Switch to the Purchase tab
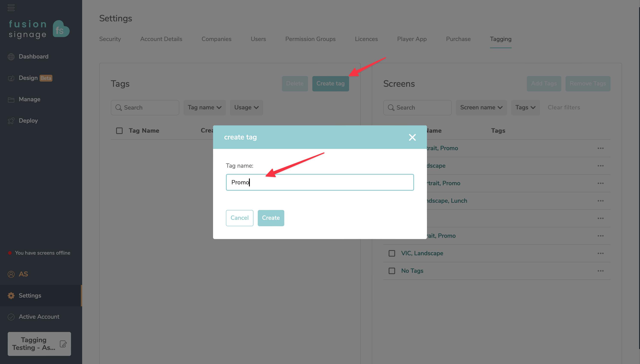The image size is (640, 364). 458,39
